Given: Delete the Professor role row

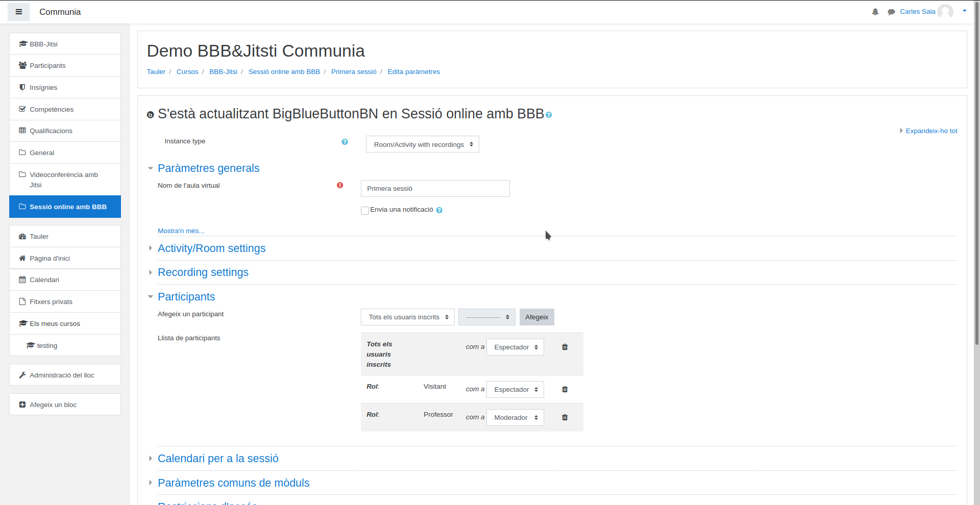Looking at the screenshot, I should point(565,417).
